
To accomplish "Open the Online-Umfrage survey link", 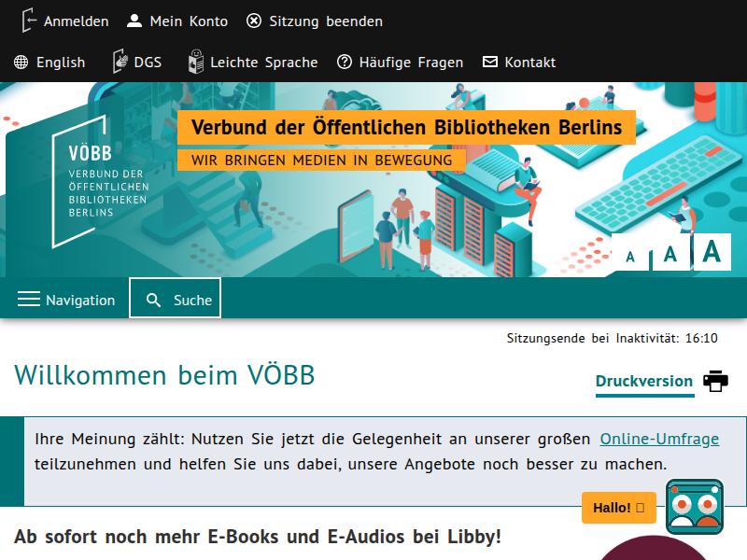I will coord(659,438).
